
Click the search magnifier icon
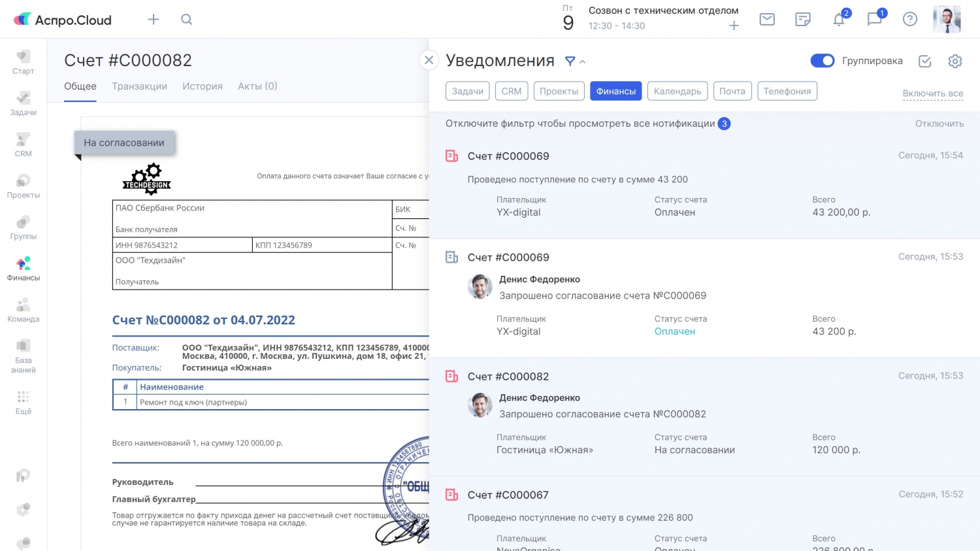[x=187, y=20]
